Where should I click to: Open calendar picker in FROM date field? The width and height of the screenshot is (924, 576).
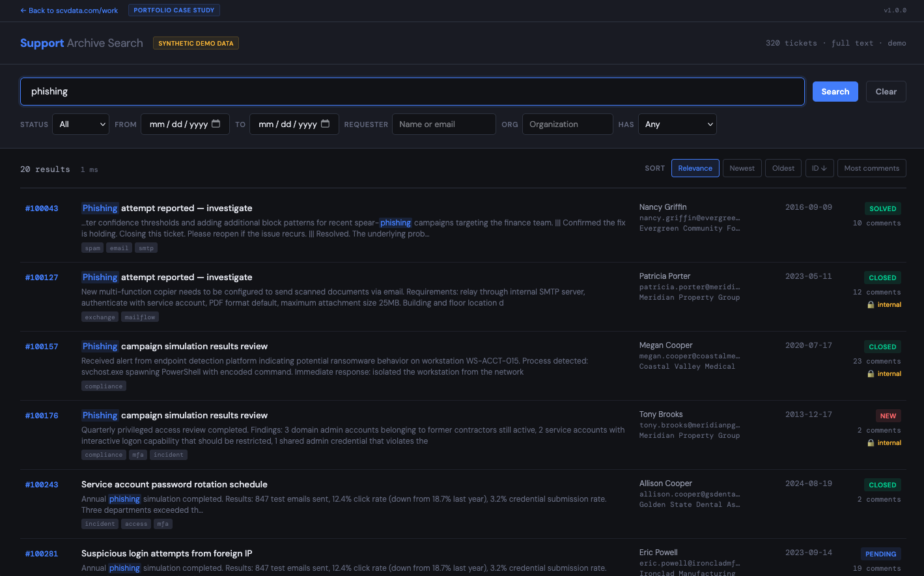216,124
